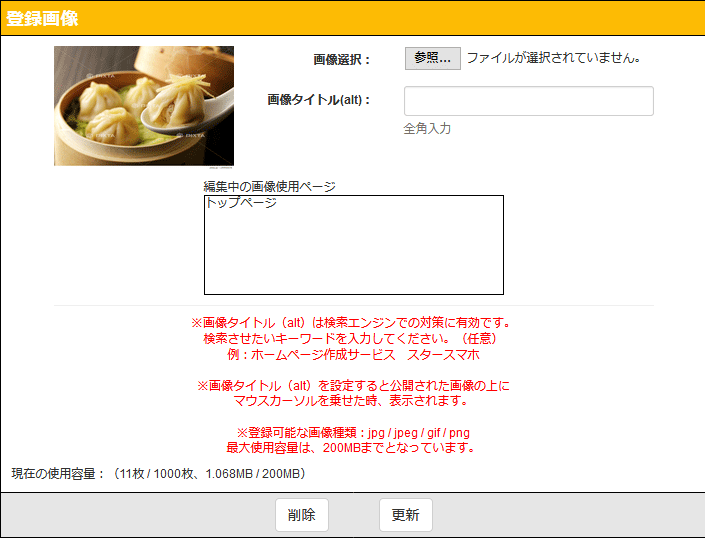Screen dimensions: 705x538
Task: Click the 全角入力 hint text
Action: pyautogui.click(x=427, y=129)
